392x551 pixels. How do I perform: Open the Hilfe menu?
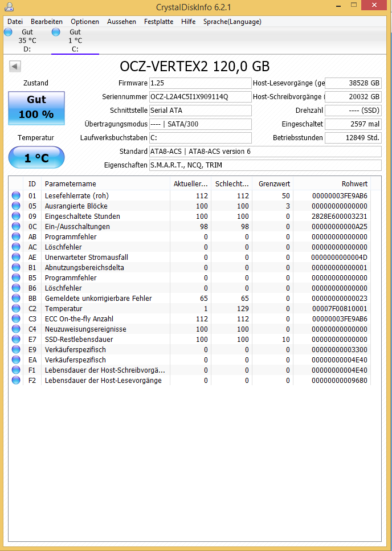pyautogui.click(x=189, y=22)
